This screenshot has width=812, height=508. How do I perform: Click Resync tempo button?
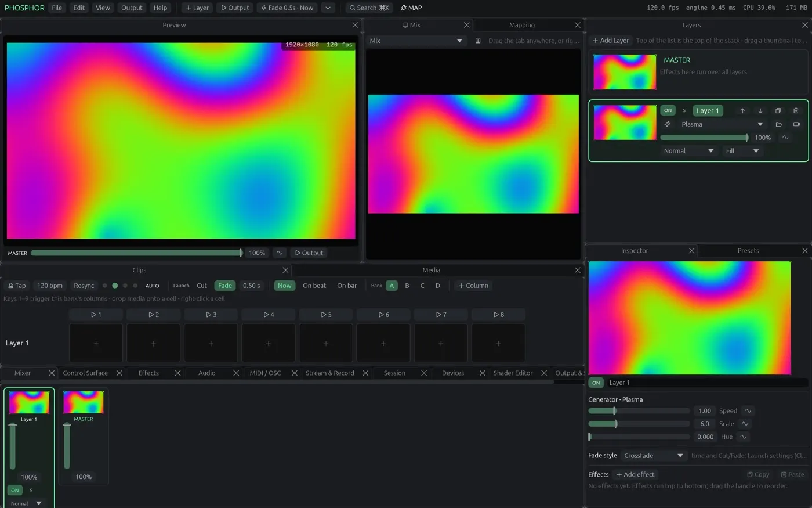[84, 286]
